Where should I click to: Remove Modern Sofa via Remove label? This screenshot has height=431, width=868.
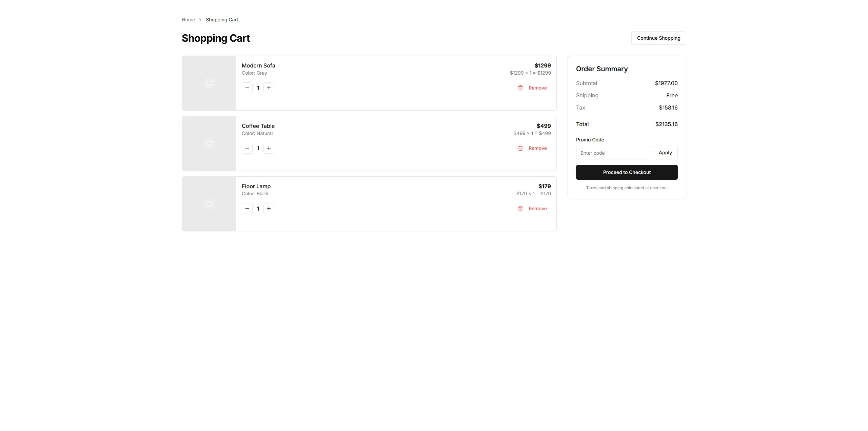point(538,88)
